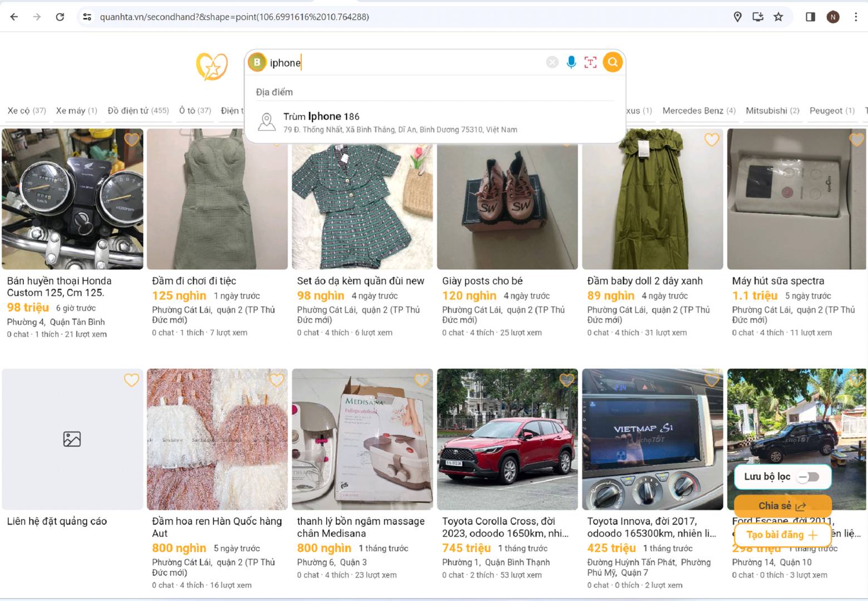Click the heart-star site logo
Screen dimensions: 868x601
coord(212,66)
